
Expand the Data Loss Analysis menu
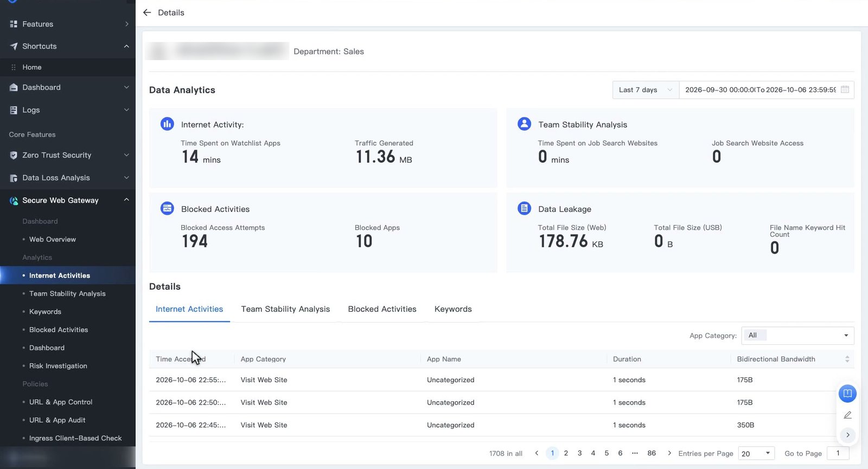126,178
